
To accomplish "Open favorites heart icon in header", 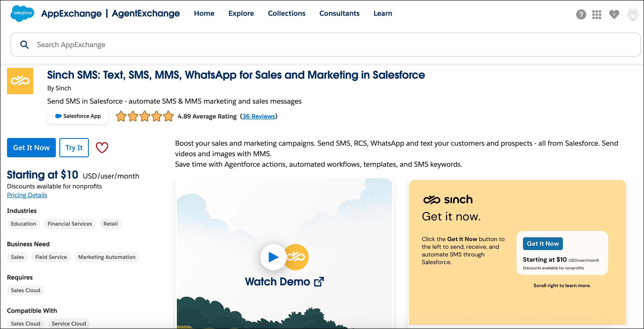I will (x=614, y=14).
